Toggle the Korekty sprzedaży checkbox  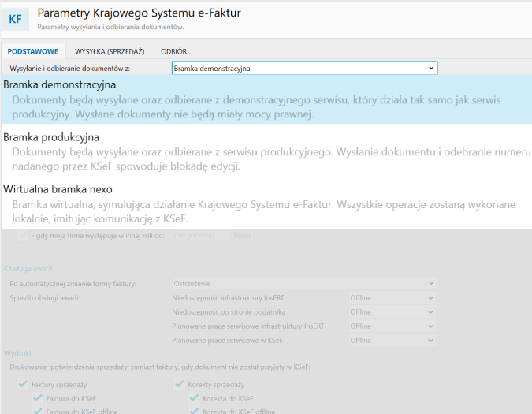pos(179,384)
